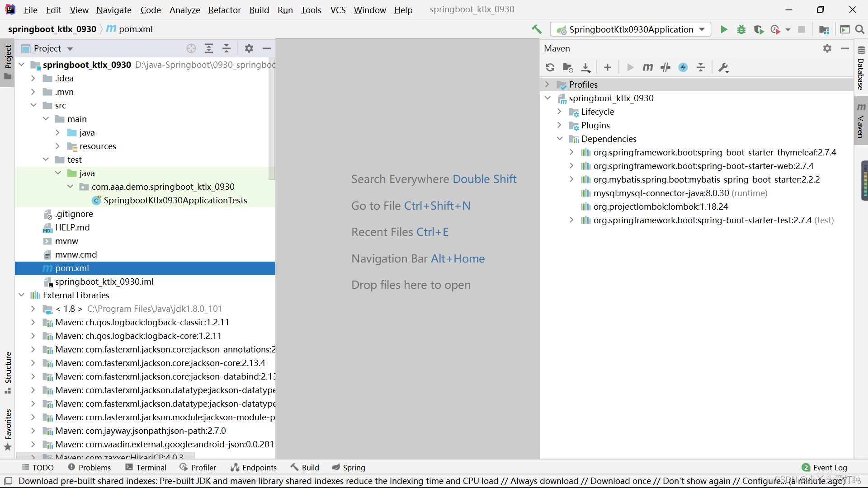Viewport: 868px width, 488px height.
Task: Open the Spring tool window tab
Action: pos(349,467)
